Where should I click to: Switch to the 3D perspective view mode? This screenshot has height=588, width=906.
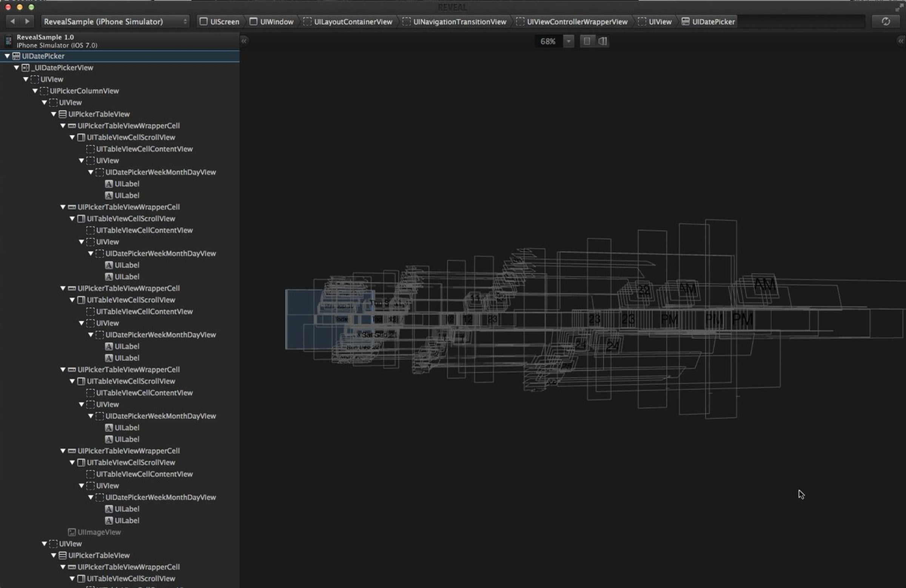pyautogui.click(x=602, y=41)
